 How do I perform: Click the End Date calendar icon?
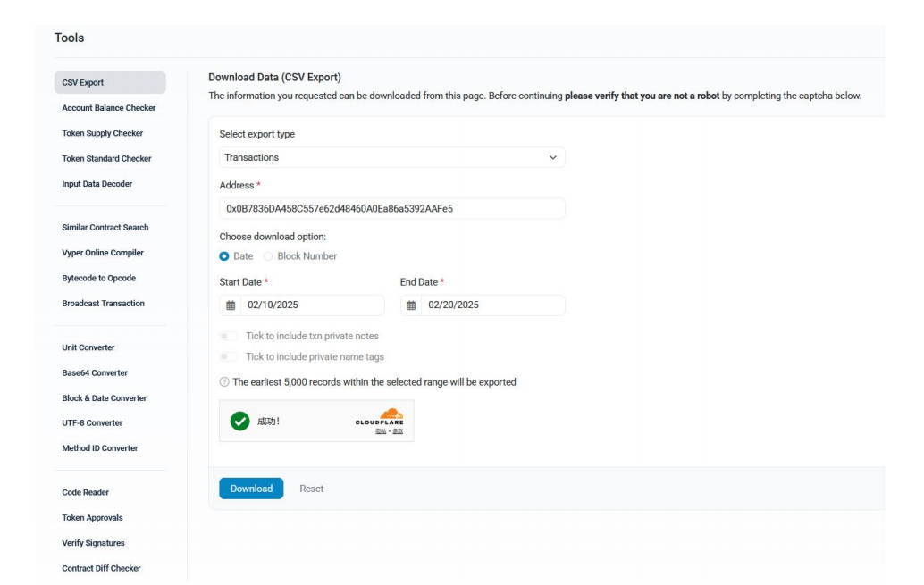click(x=411, y=305)
